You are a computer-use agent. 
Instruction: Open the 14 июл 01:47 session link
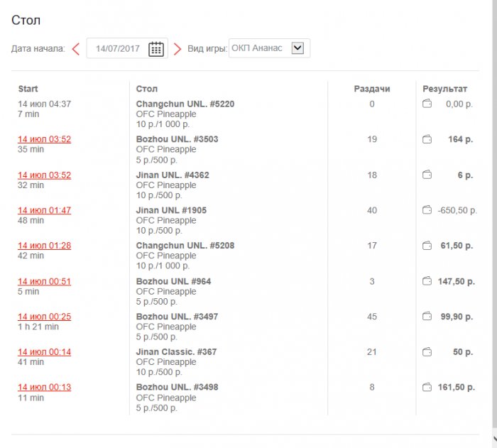point(44,210)
